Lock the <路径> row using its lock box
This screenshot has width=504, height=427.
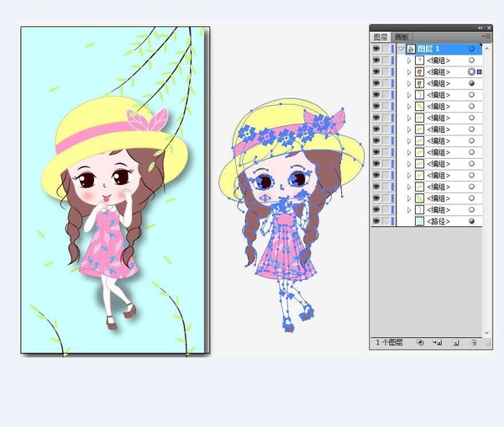click(386, 221)
